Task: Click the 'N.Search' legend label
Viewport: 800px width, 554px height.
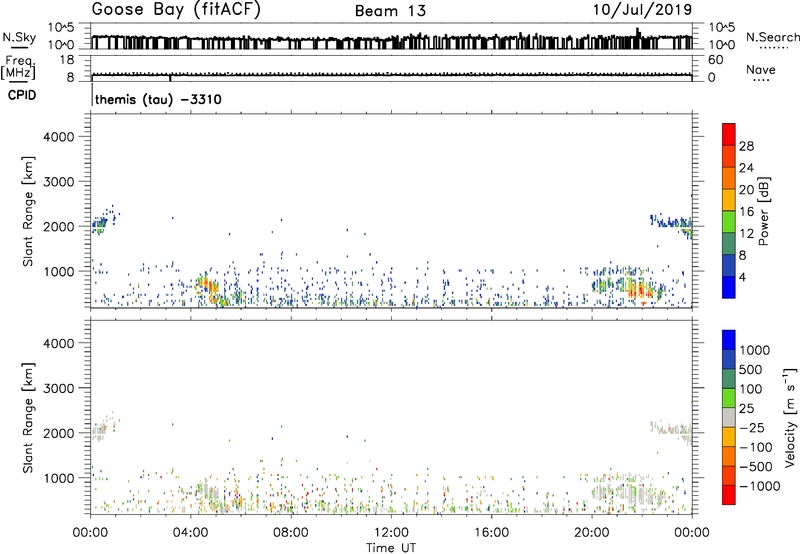Action: pos(772,37)
